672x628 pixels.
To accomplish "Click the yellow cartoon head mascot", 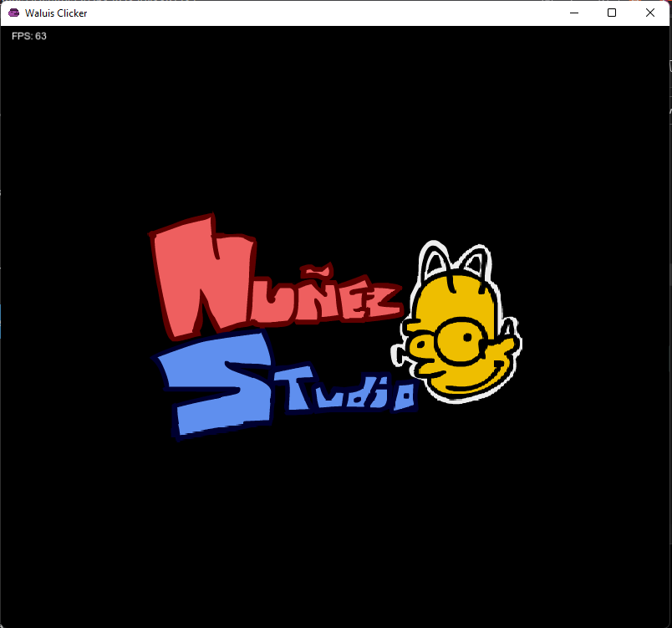I will coord(456,322).
